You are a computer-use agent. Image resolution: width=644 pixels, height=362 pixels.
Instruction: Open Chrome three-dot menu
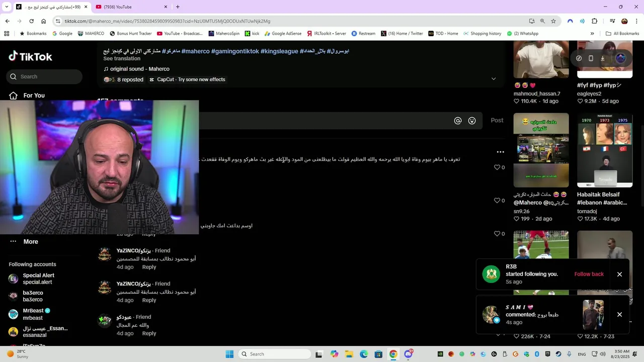(637, 21)
